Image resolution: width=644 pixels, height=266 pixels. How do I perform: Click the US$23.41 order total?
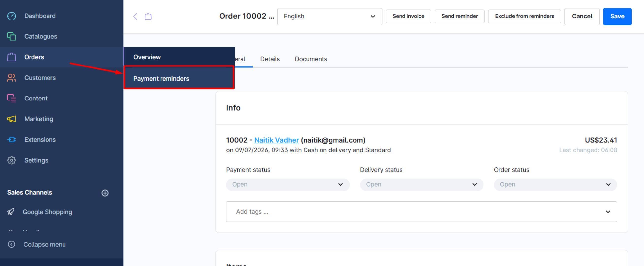pyautogui.click(x=601, y=140)
